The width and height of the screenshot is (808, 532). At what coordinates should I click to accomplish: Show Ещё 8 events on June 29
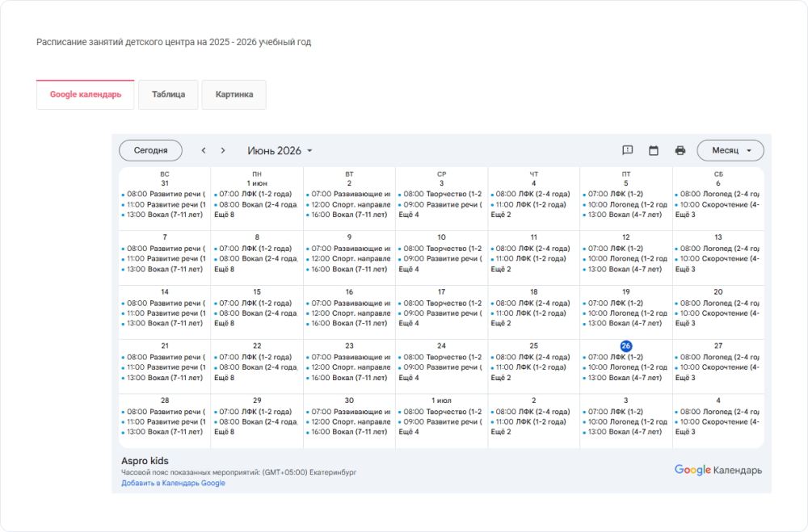pyautogui.click(x=224, y=432)
